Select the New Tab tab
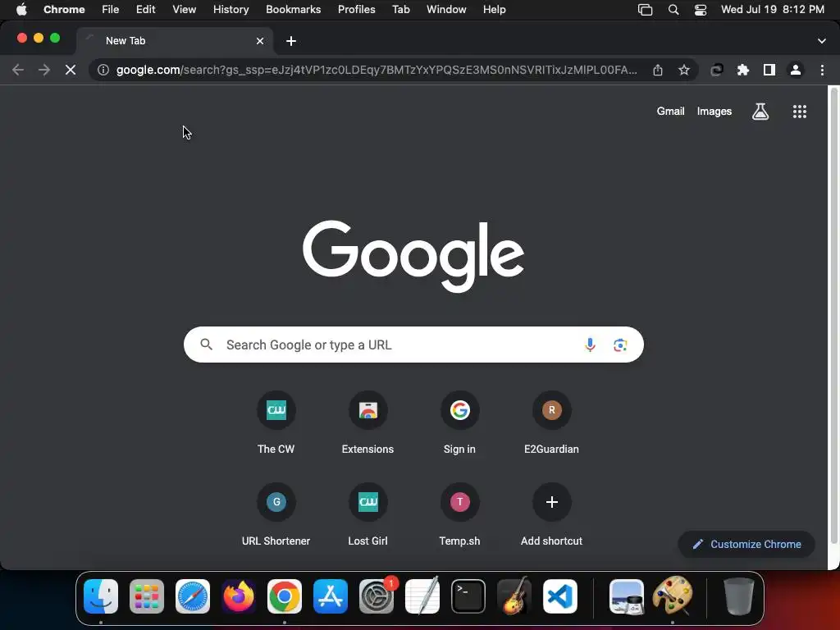This screenshot has height=630, width=840. tap(175, 41)
